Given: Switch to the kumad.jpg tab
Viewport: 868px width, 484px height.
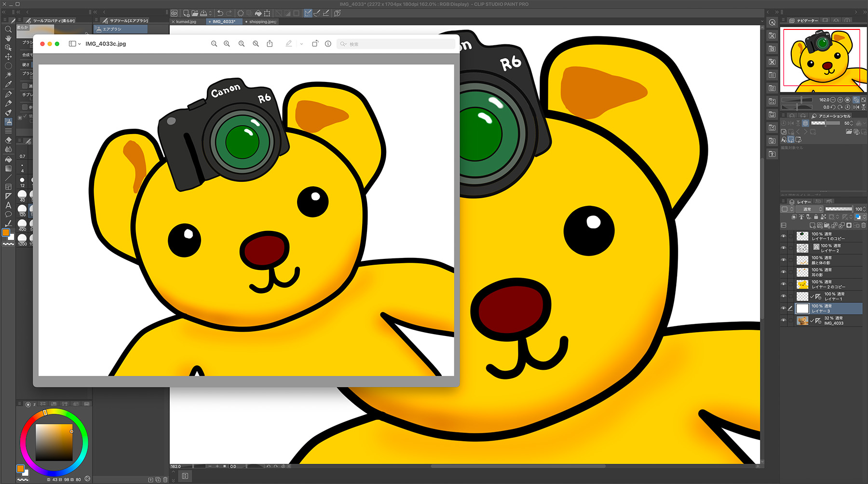Looking at the screenshot, I should tap(186, 22).
